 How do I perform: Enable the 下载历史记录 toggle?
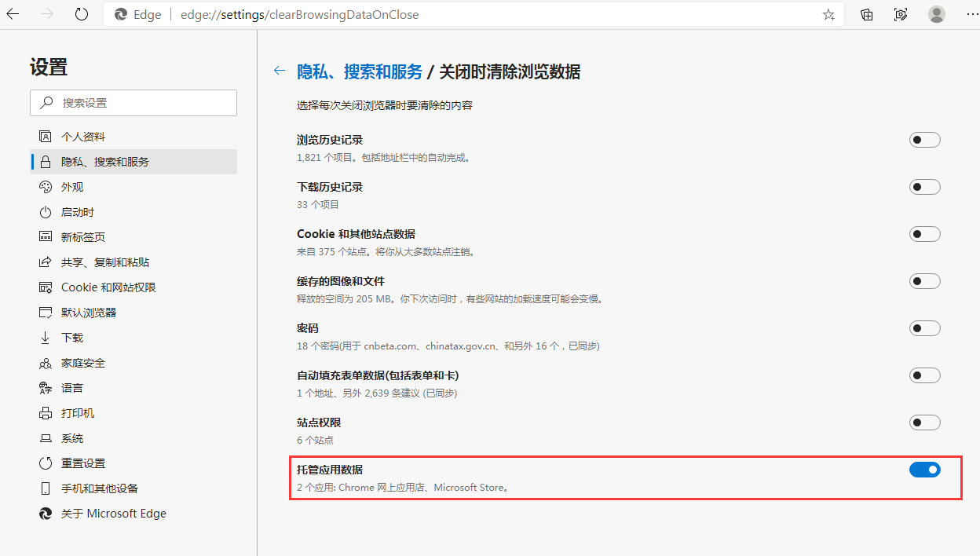tap(924, 187)
